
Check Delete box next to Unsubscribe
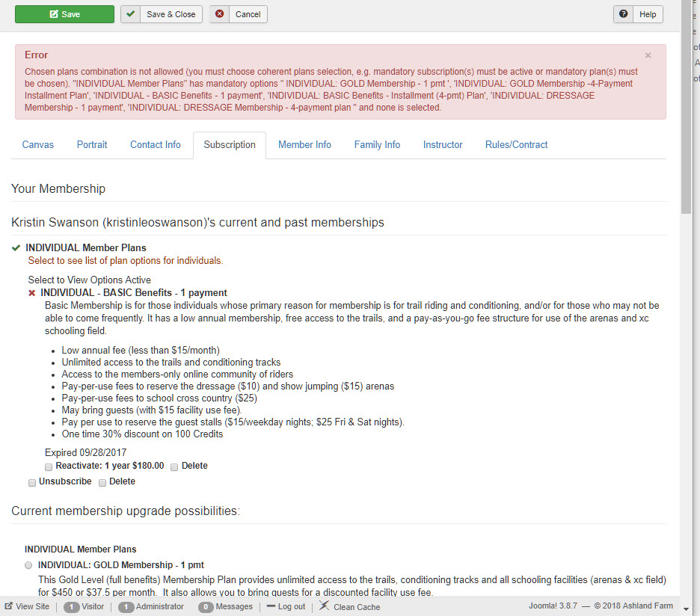pos(102,482)
